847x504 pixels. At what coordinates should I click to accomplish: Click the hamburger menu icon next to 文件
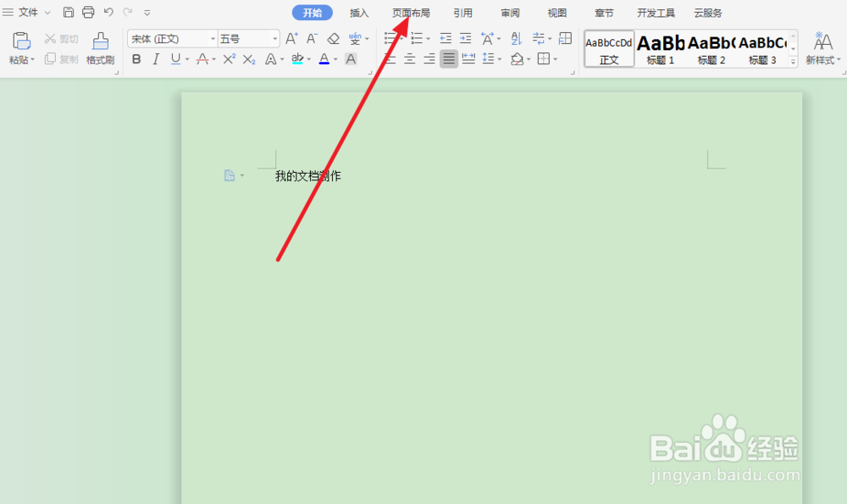[8, 12]
